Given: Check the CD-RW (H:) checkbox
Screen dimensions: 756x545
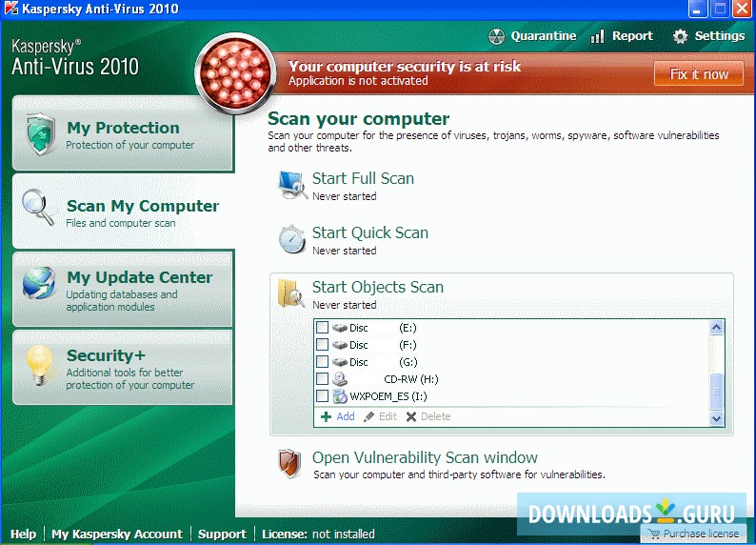Looking at the screenshot, I should [x=322, y=379].
